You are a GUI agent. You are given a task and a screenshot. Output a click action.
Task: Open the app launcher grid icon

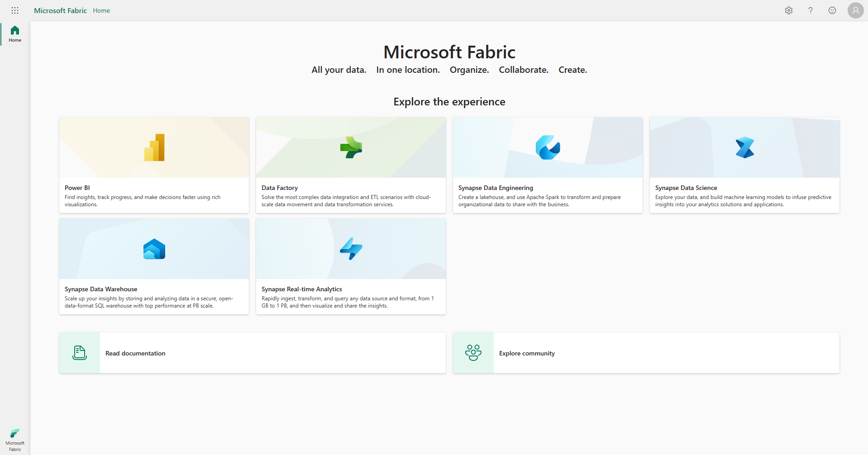pyautogui.click(x=15, y=10)
